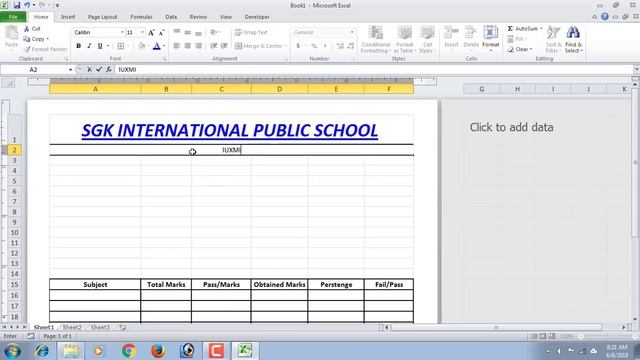The width and height of the screenshot is (640, 360).
Task: Click the Undo arrow icon
Action: [27, 5]
